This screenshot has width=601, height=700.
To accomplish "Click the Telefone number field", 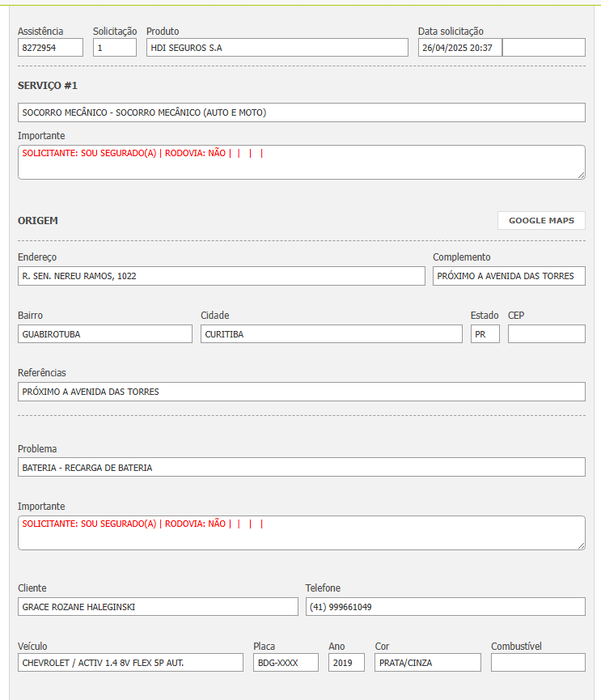I will [x=445, y=607].
